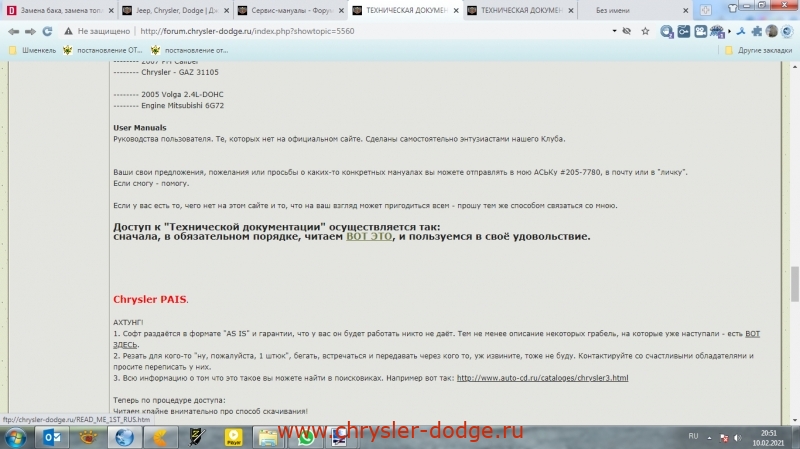
Task: Open the blue figure extension icon
Action: pyautogui.click(x=741, y=32)
